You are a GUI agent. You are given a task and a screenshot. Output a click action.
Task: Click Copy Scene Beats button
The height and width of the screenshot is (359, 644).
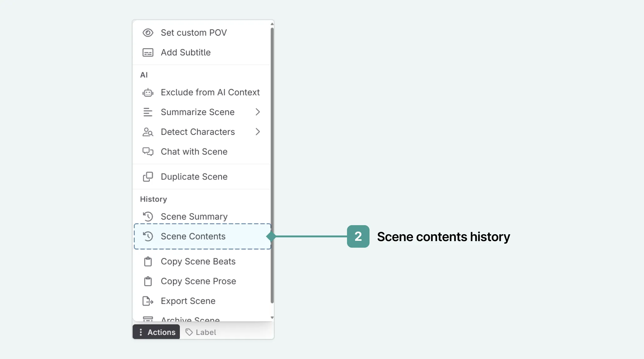click(x=198, y=261)
